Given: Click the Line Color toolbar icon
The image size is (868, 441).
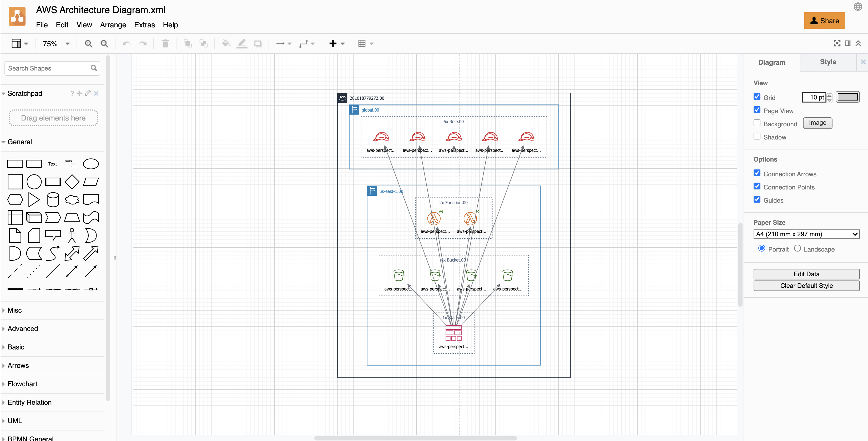Looking at the screenshot, I should 242,43.
